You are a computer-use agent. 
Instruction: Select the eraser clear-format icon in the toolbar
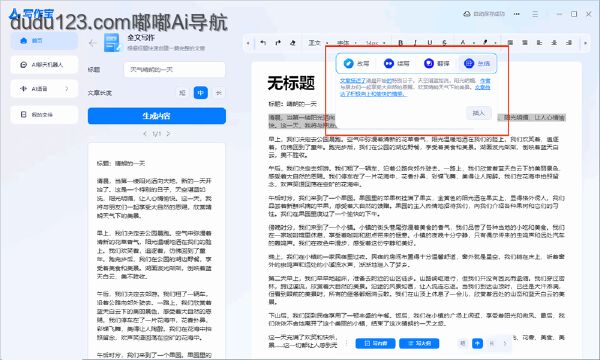click(293, 43)
